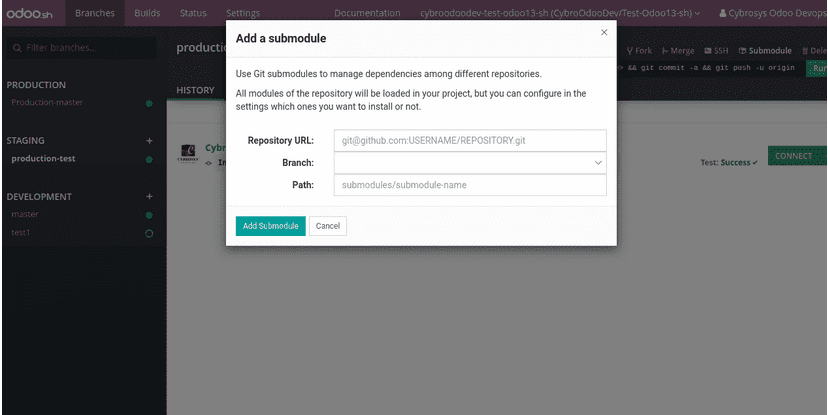Expand the Branch dropdown
The height and width of the screenshot is (415, 828).
click(x=470, y=163)
